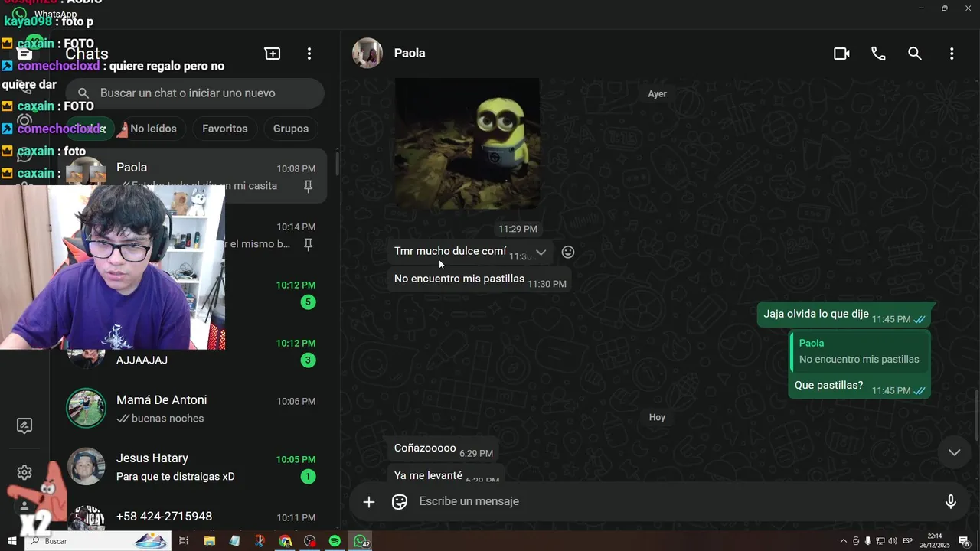
Task: Click the chat list scrollbar
Action: click(x=337, y=163)
